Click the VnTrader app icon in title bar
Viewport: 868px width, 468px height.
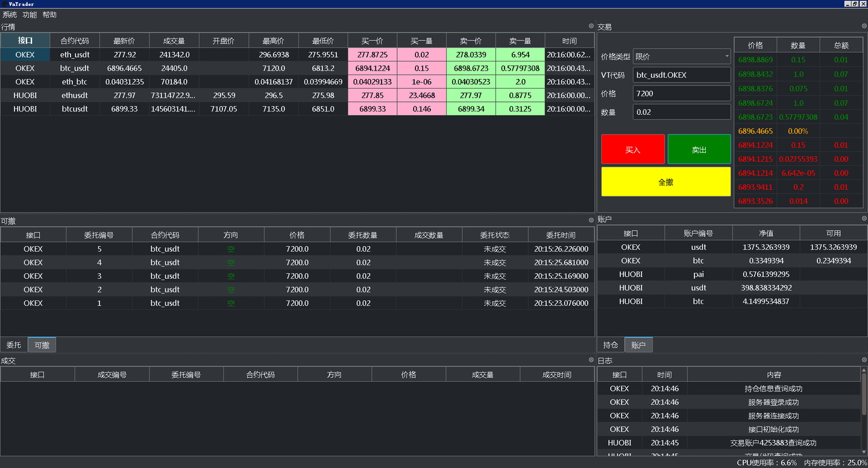tap(4, 4)
